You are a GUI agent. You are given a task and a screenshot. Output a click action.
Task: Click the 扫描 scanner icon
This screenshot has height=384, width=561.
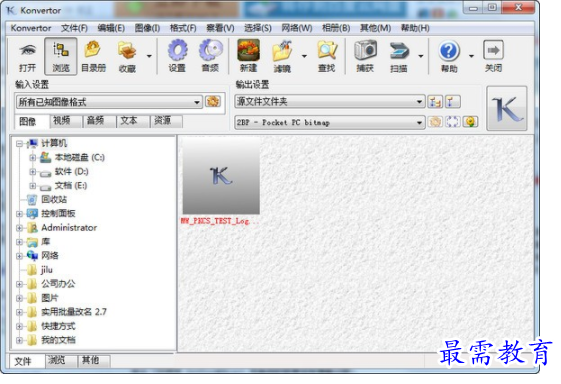[399, 51]
